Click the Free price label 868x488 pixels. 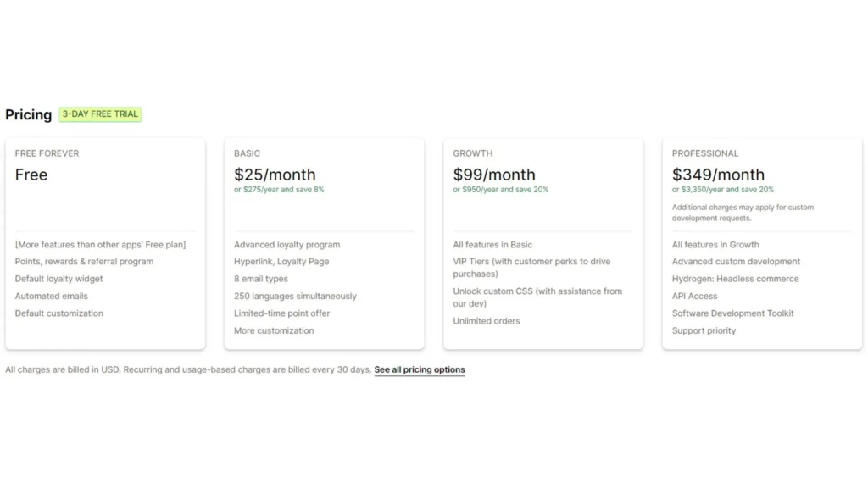(x=31, y=175)
